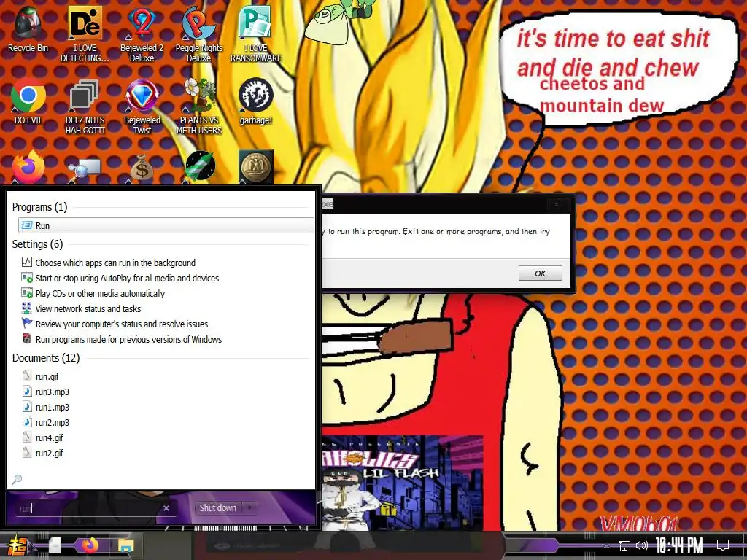This screenshot has height=560, width=747.
Task: Open the notification center icon
Action: (723, 545)
